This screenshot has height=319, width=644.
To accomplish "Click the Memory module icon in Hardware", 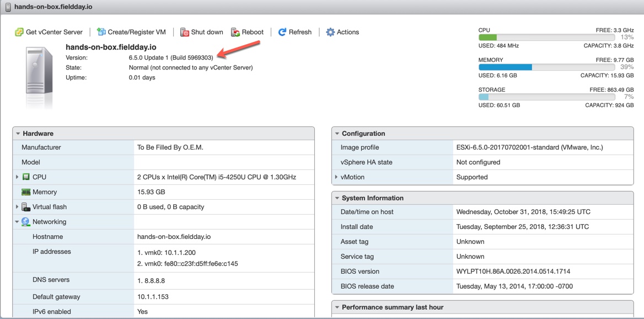I will coord(26,192).
